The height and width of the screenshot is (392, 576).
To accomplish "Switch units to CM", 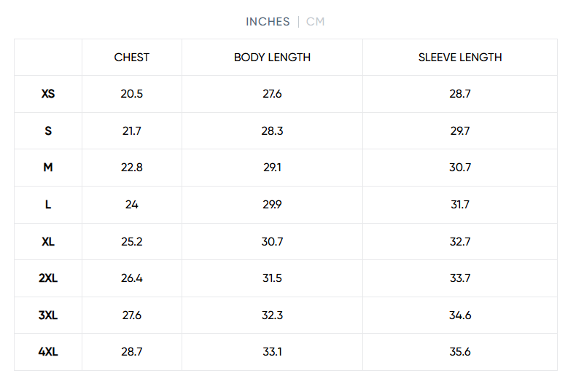I will coord(316,22).
